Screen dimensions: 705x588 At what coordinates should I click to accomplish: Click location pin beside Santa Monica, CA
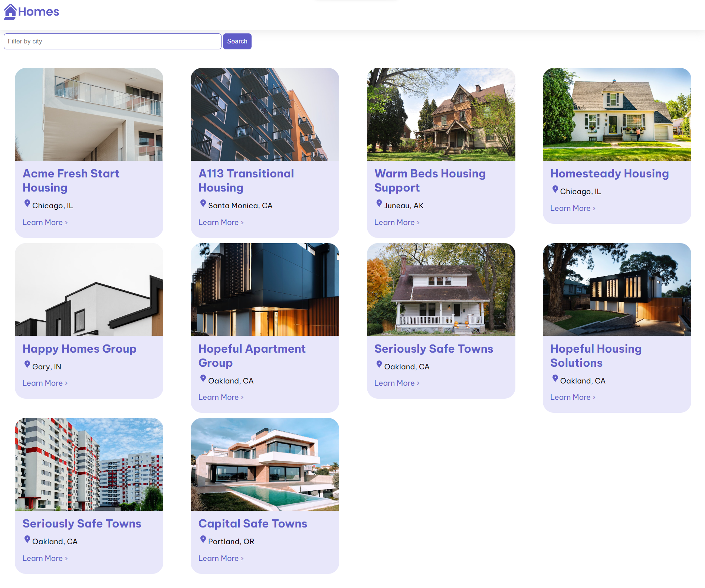tap(203, 203)
